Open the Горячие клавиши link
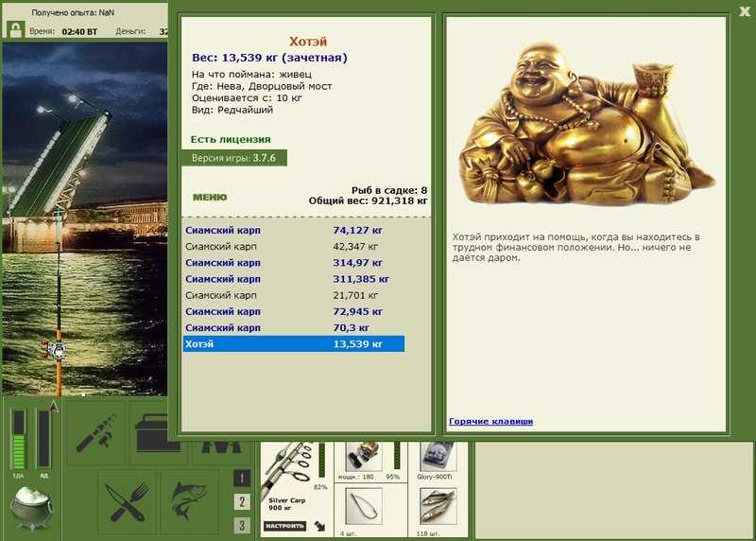 pyautogui.click(x=490, y=421)
